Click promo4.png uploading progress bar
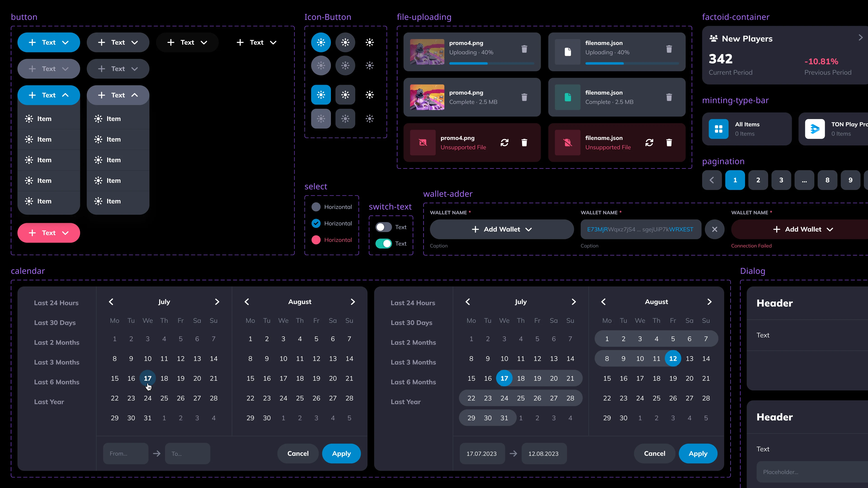The height and width of the screenshot is (488, 868). click(492, 63)
